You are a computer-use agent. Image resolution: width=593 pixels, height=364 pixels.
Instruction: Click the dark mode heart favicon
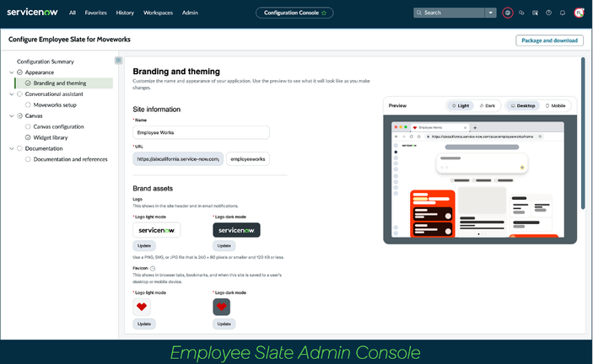click(222, 307)
